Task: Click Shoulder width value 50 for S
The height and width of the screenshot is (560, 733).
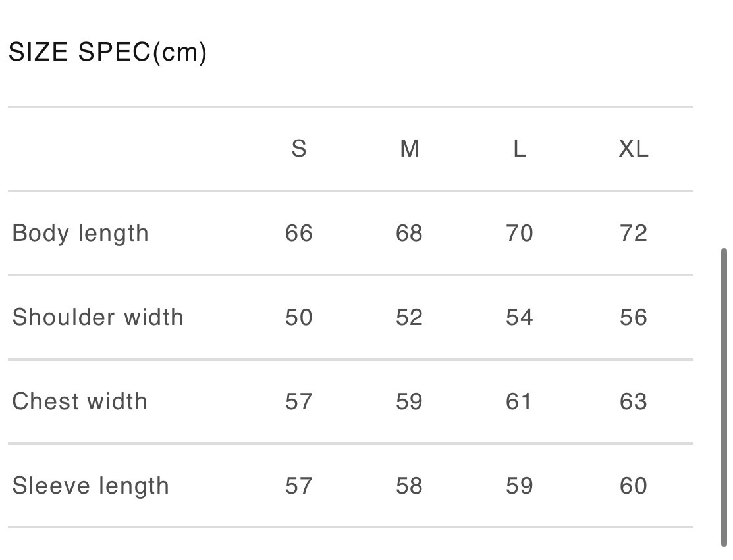Action: pyautogui.click(x=299, y=318)
